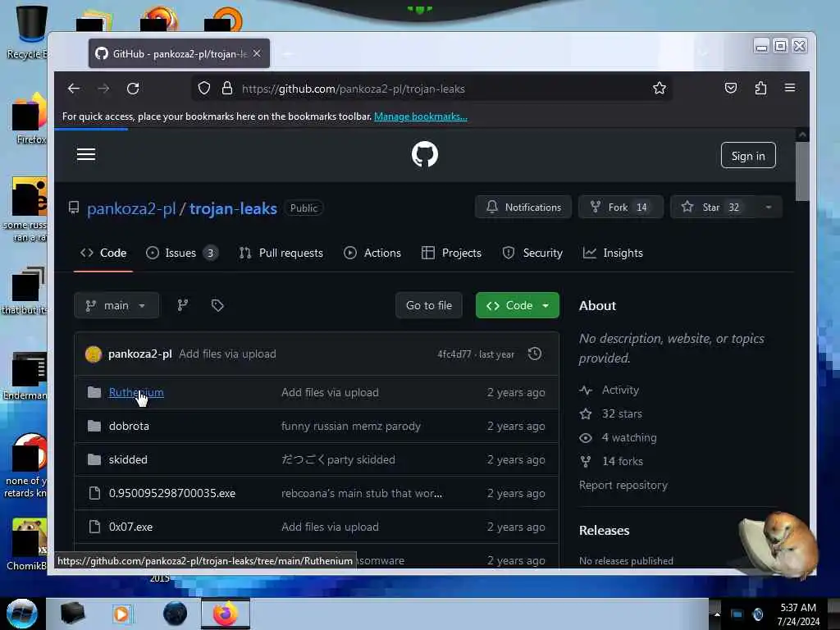
Task: Click the page vertical scrollbar thumb
Action: click(x=802, y=171)
